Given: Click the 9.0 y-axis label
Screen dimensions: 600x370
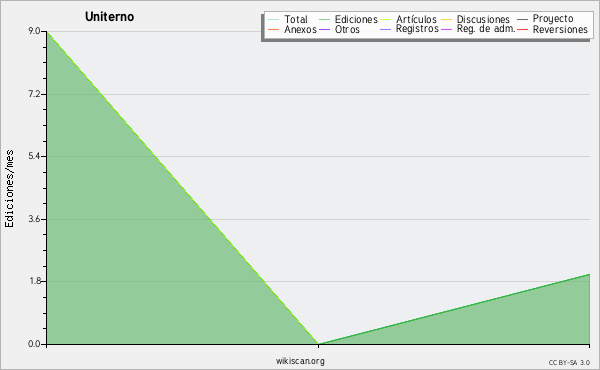Looking at the screenshot, I should tap(34, 31).
